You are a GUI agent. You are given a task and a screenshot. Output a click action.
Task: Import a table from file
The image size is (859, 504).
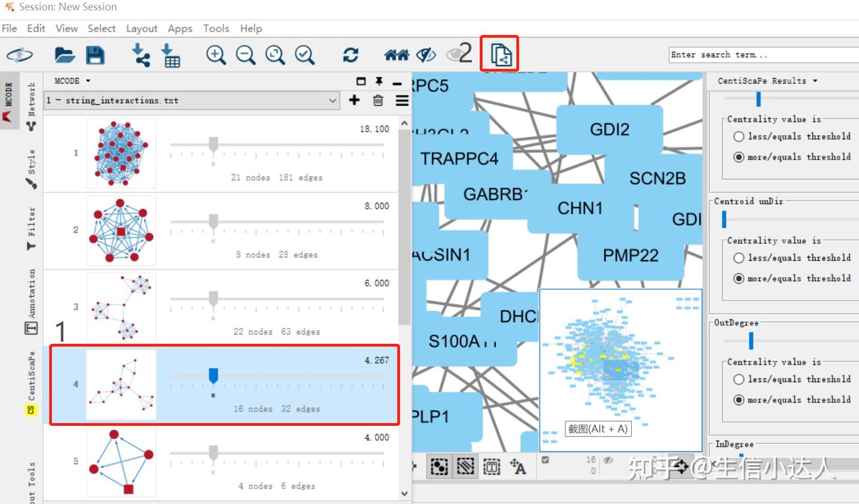point(171,55)
